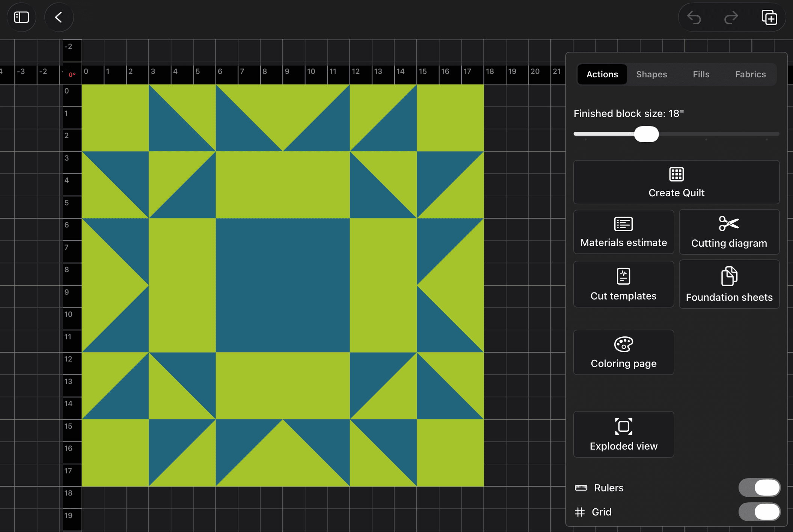Screen dimensions: 793x532
Task: Toggle the Rulers switch off
Action: coord(759,488)
